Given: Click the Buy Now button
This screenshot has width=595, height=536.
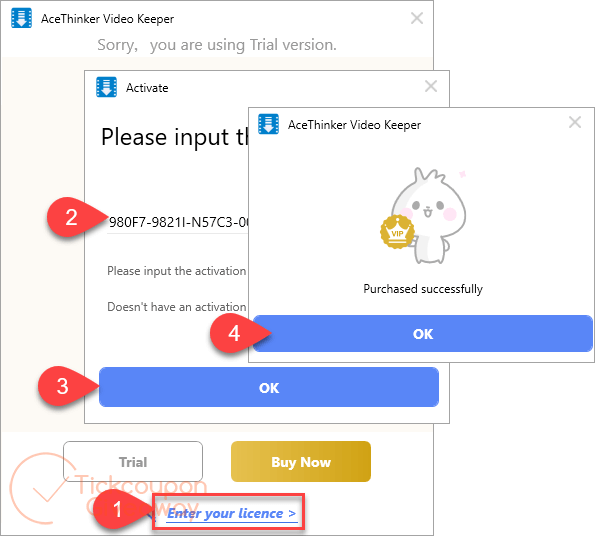Looking at the screenshot, I should [x=301, y=462].
